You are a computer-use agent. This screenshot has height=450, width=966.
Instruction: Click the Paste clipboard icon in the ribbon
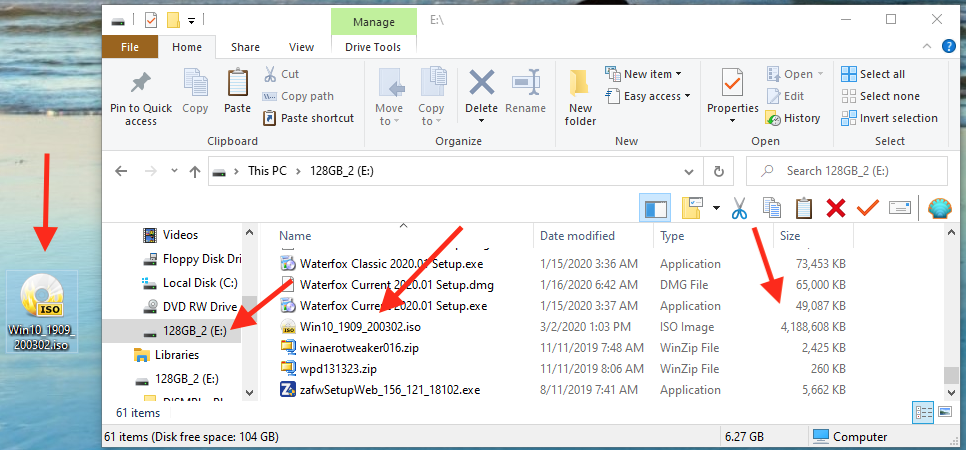(x=237, y=84)
